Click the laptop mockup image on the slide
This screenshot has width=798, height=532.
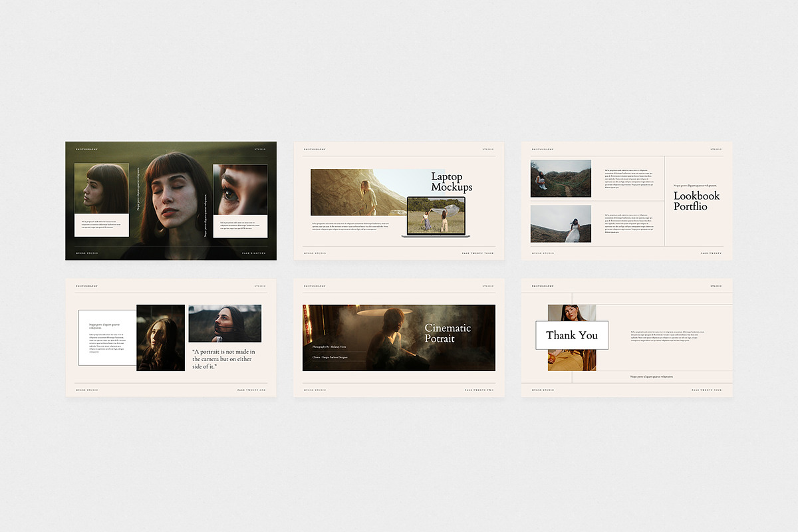click(x=436, y=217)
